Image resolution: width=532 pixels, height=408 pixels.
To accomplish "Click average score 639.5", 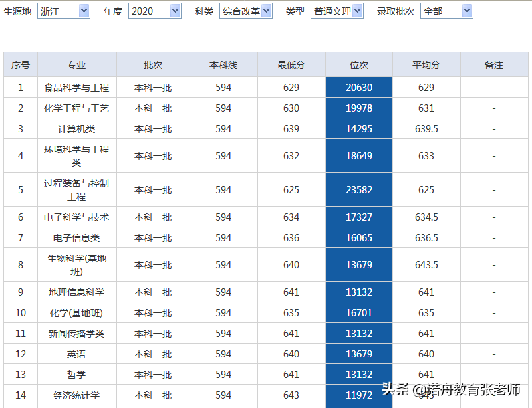I will pos(426,129).
